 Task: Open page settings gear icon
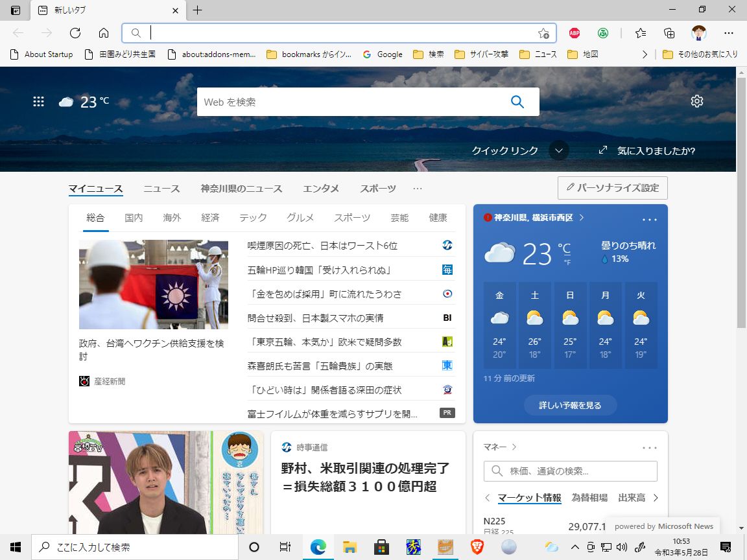click(697, 101)
